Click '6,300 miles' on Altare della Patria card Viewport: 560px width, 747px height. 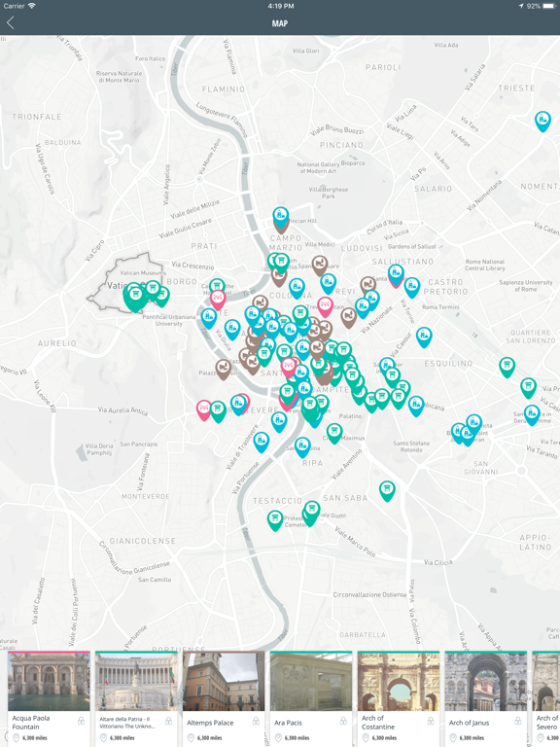122,738
